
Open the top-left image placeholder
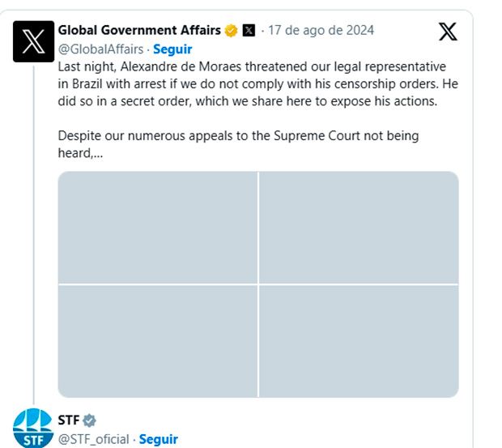coord(158,227)
